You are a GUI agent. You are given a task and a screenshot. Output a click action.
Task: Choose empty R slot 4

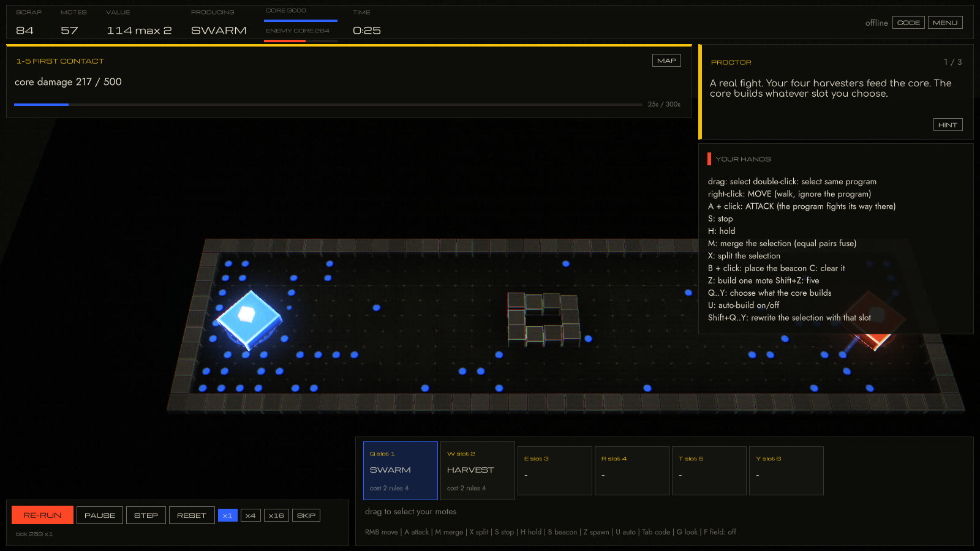632,471
